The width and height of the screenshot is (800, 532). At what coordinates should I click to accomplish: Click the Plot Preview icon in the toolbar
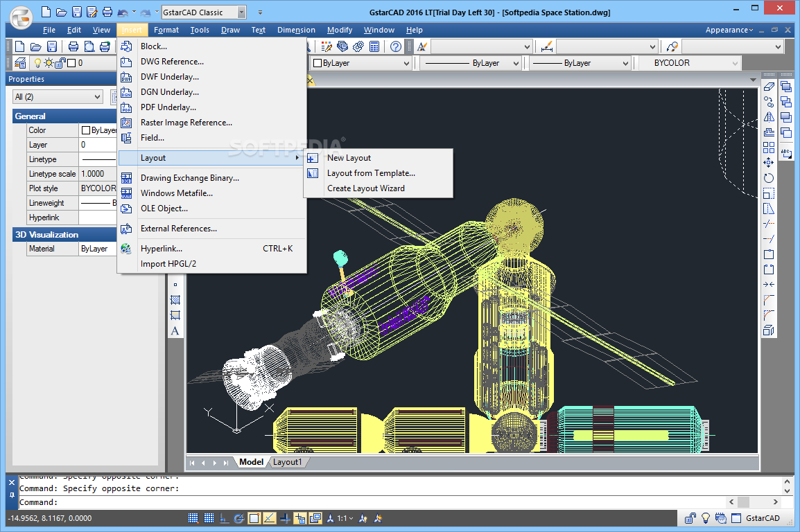(89, 47)
